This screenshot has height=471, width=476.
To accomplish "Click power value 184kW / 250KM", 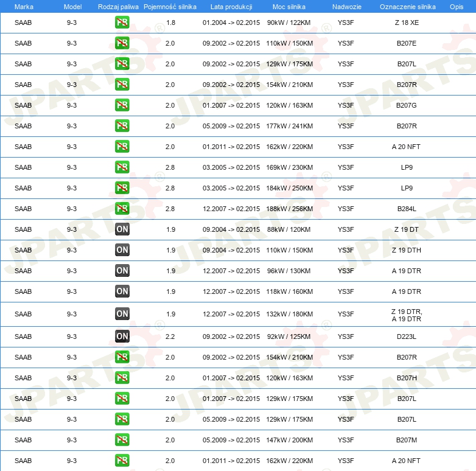I will click(289, 188).
